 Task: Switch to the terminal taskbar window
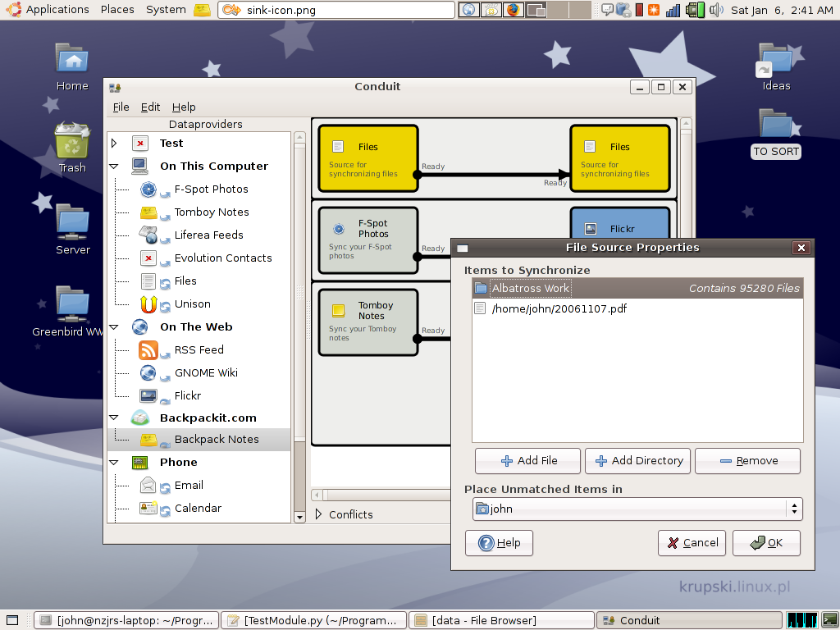(x=127, y=620)
